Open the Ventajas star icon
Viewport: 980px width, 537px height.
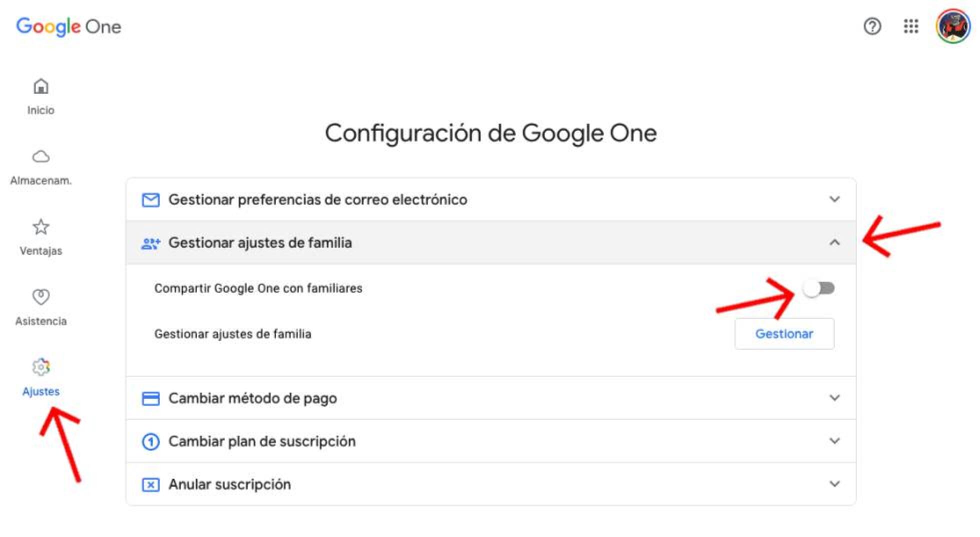40,228
